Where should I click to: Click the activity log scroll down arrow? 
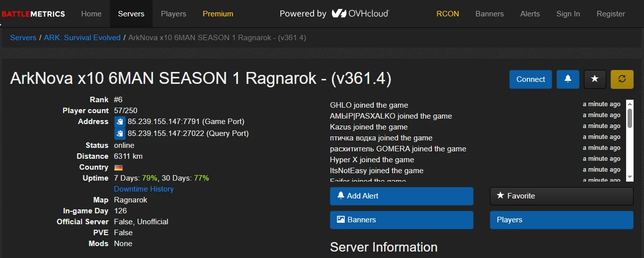pos(630,177)
